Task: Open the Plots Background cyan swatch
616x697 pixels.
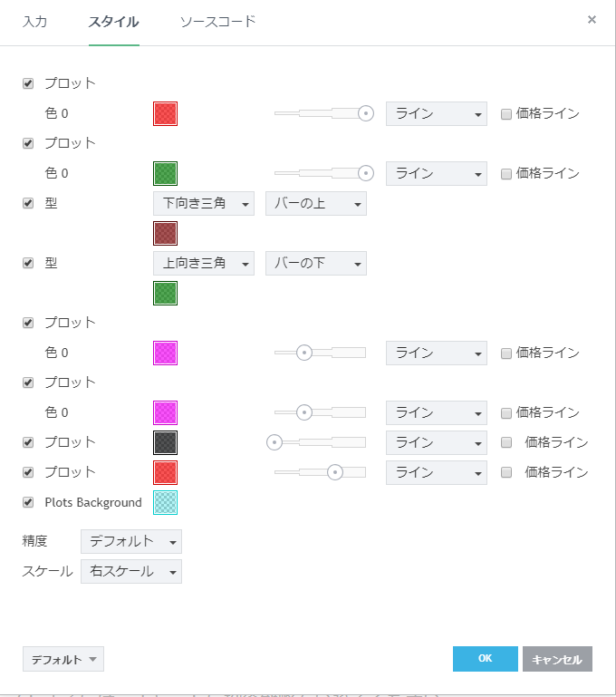Action: click(165, 502)
